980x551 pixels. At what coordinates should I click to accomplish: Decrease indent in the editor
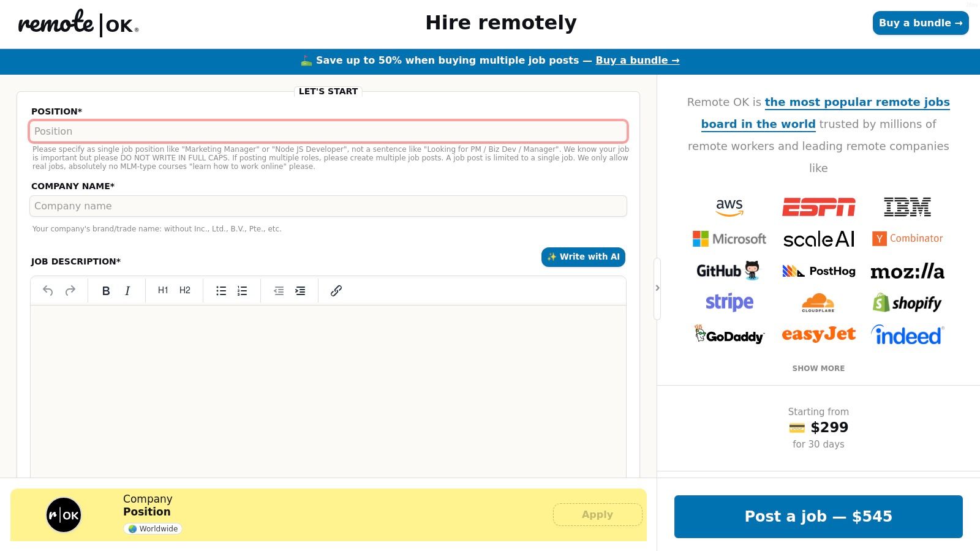[x=279, y=291]
